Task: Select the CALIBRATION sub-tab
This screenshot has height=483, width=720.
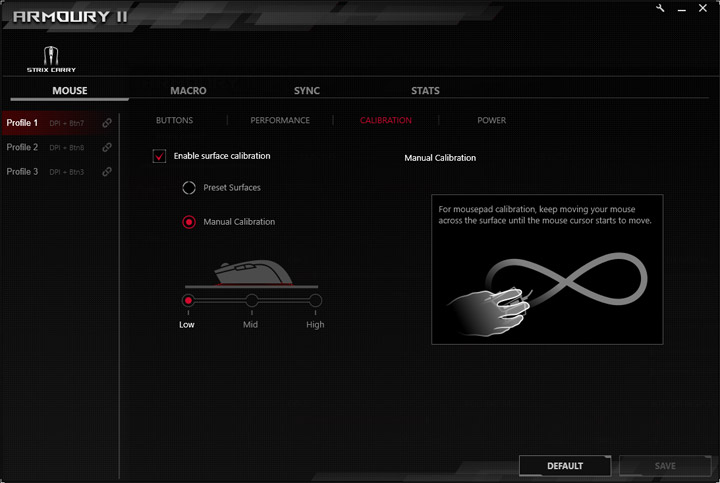Action: tap(386, 120)
